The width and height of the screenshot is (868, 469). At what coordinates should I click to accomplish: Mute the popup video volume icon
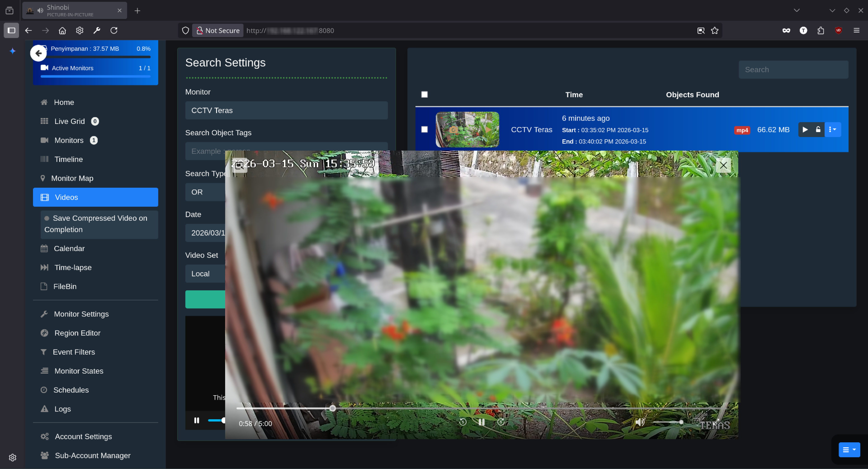coord(639,422)
